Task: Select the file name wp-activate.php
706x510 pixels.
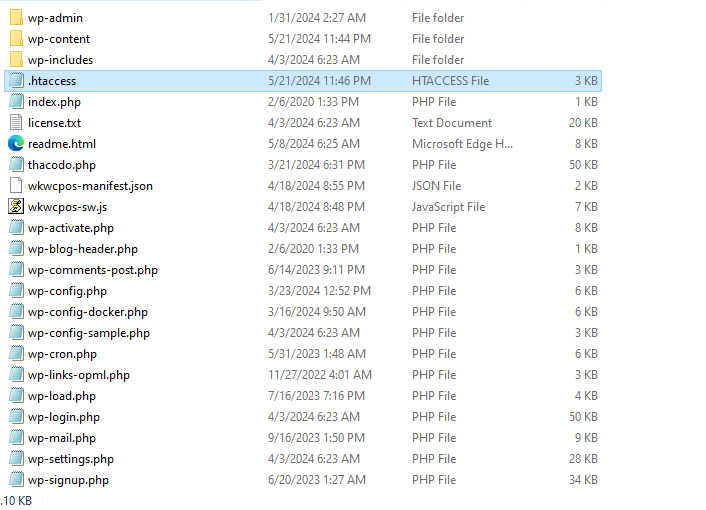Action: coord(71,228)
